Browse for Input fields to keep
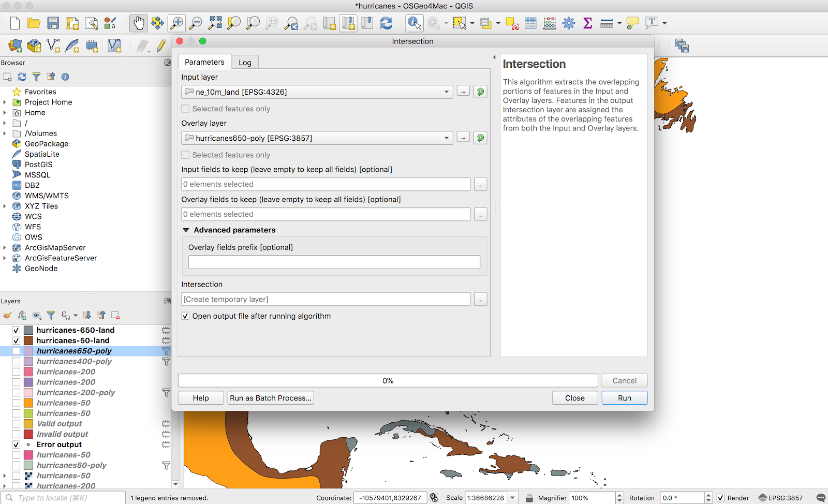This screenshot has height=504, width=828. (x=480, y=184)
